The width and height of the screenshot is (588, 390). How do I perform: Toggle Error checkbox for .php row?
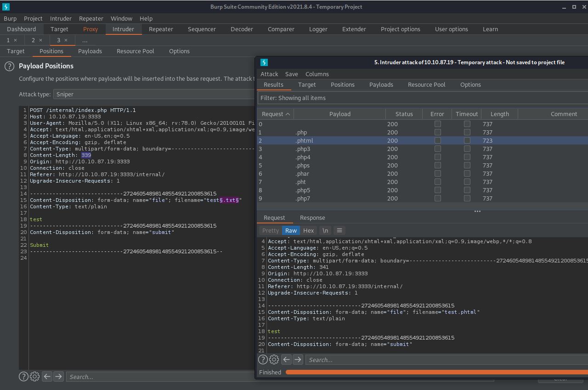click(438, 132)
